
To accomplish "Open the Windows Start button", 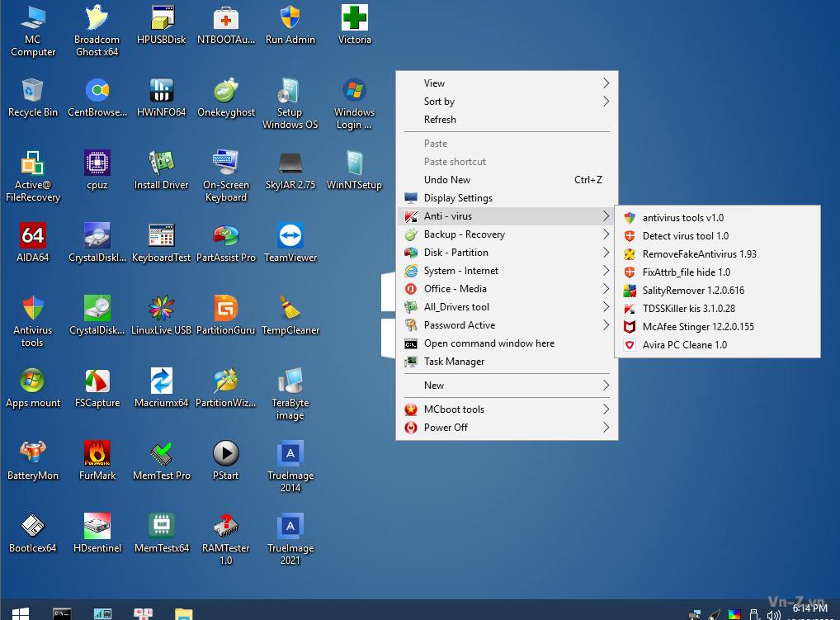I will tap(21, 613).
